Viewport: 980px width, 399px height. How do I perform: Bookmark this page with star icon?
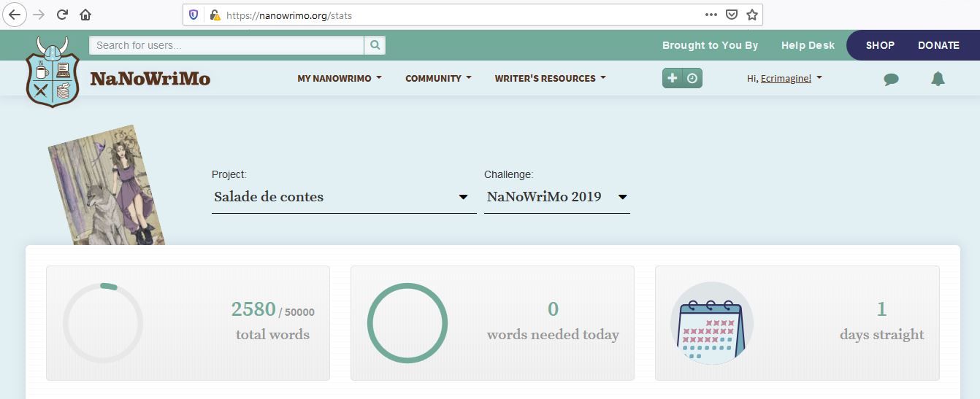[751, 15]
